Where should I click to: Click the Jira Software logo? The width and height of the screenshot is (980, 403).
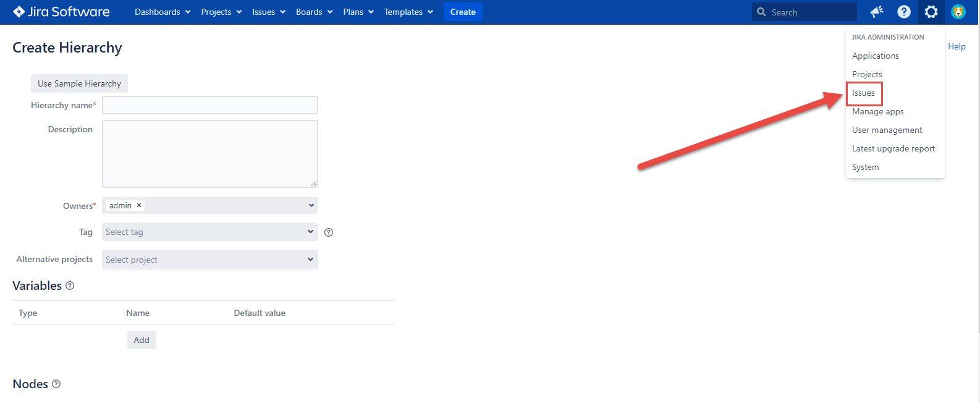[61, 12]
